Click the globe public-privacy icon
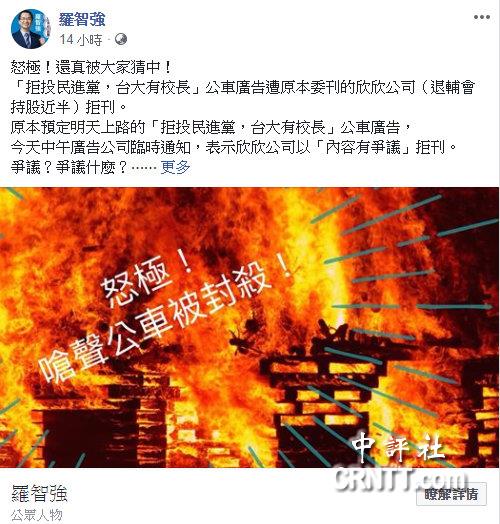 (121, 39)
